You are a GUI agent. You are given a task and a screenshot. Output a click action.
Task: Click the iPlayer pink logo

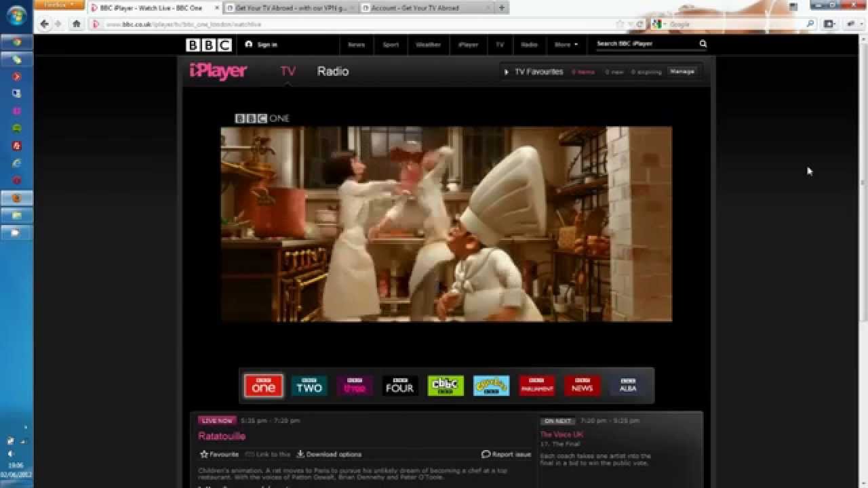pos(218,70)
